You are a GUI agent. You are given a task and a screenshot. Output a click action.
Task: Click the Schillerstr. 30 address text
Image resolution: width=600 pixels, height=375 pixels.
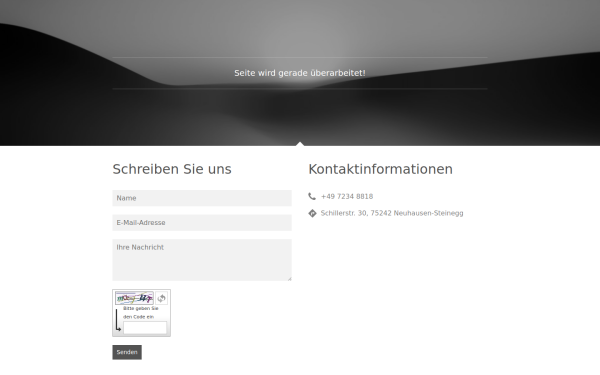pos(392,213)
